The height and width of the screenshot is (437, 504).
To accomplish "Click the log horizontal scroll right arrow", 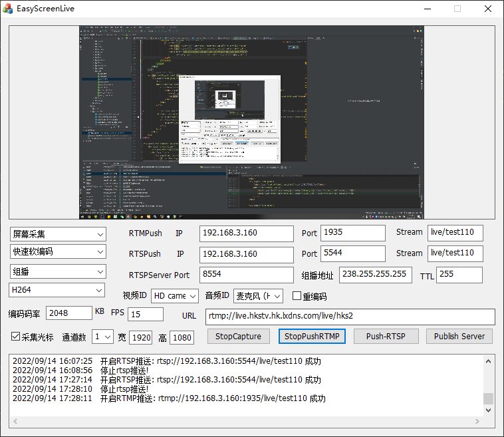I will tap(477, 421).
